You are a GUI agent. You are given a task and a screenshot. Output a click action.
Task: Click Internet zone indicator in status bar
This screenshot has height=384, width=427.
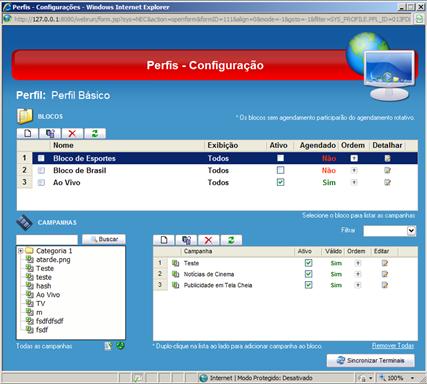point(256,378)
